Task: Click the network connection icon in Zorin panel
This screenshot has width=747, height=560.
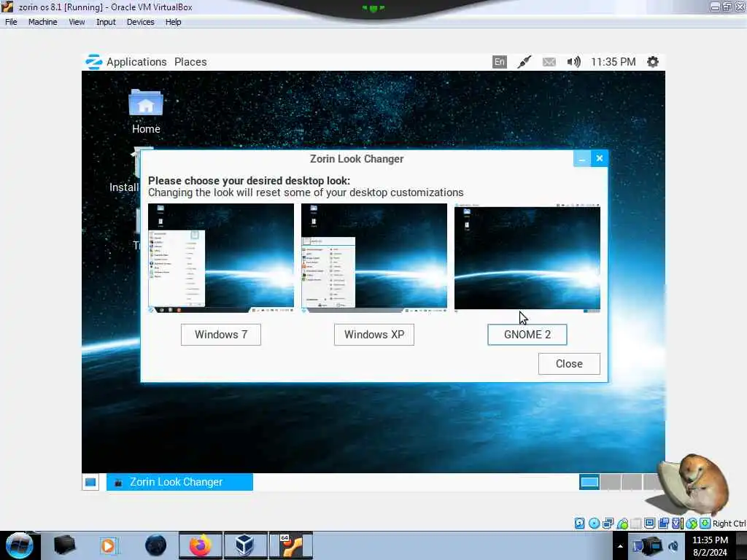Action: click(524, 62)
